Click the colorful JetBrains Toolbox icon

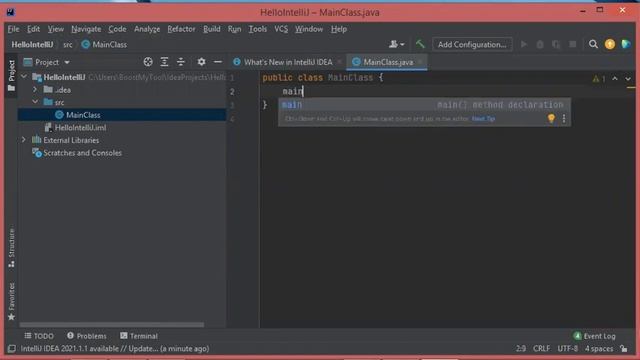(x=626, y=44)
